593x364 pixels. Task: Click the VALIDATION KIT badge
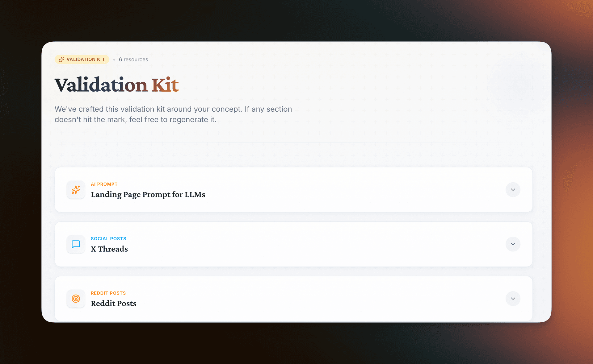click(82, 59)
